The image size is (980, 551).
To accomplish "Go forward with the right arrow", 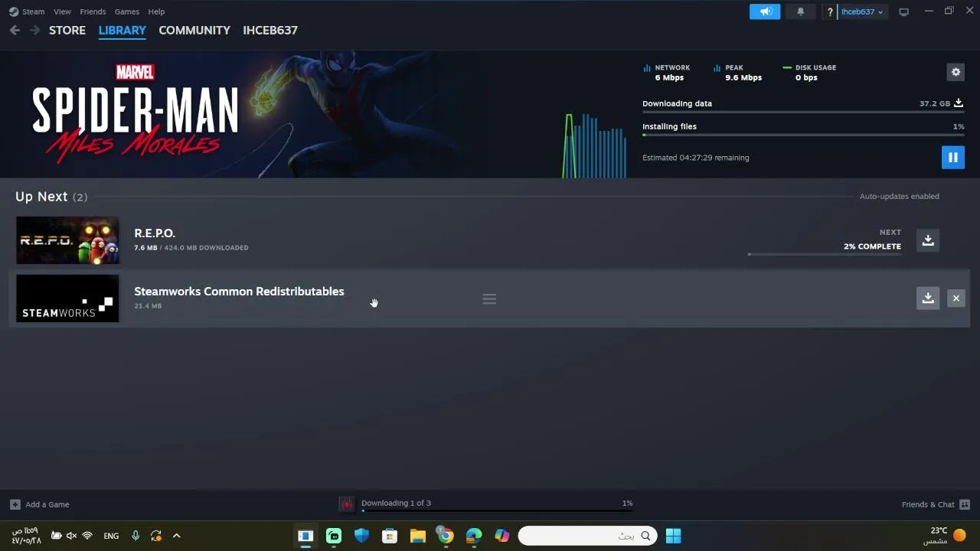I will 34,30.
